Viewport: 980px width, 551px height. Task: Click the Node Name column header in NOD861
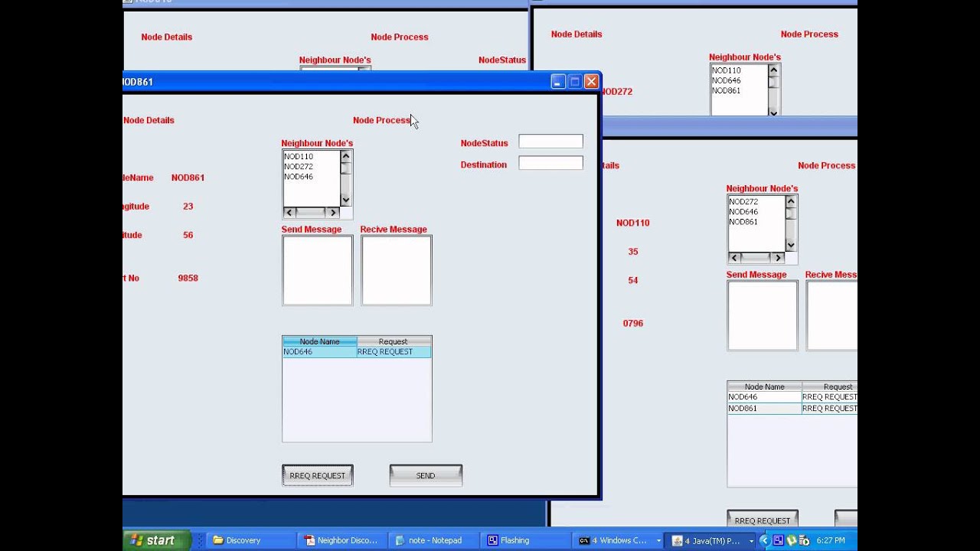tap(319, 341)
